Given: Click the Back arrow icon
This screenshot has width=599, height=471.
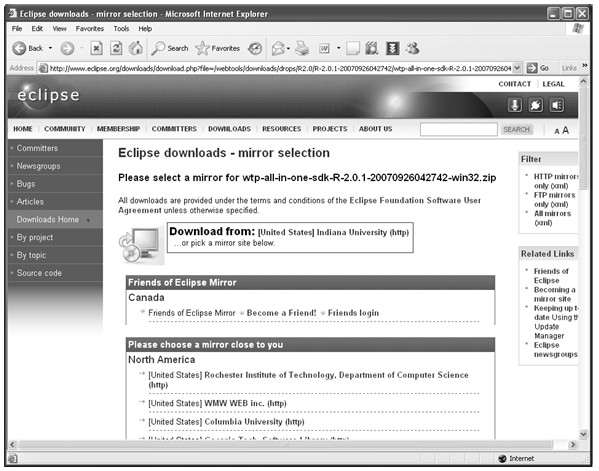Looking at the screenshot, I should (x=19, y=49).
